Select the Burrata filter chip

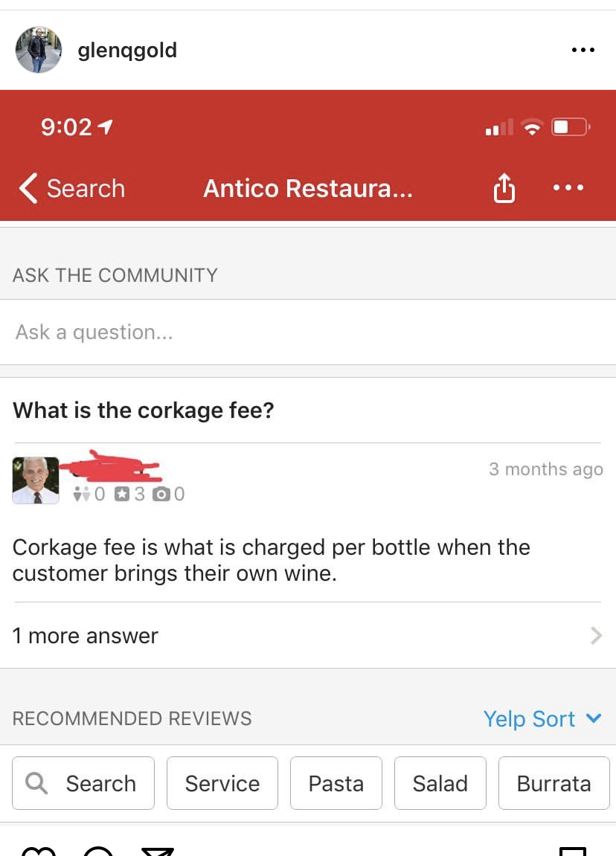554,783
